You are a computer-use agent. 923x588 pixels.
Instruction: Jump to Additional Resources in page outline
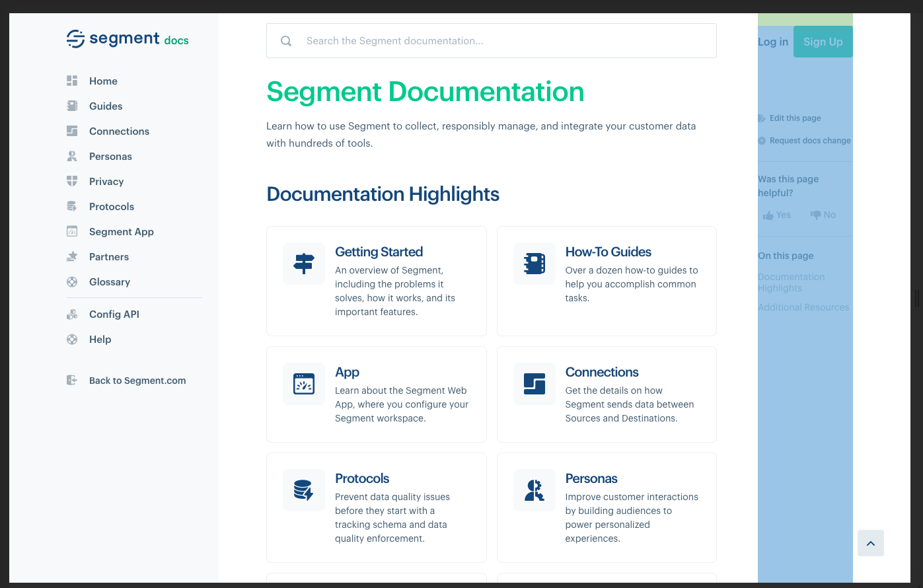point(803,307)
